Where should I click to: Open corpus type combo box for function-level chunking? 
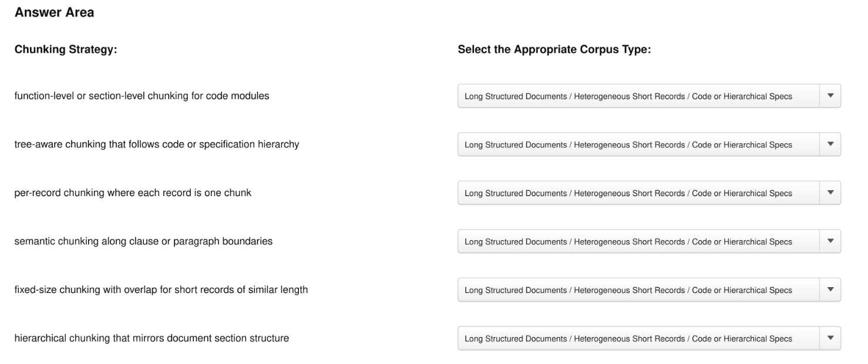[649, 96]
